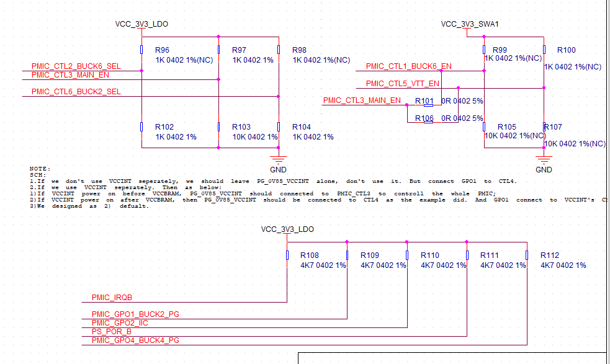Screen dimensions: 610x364
Task: Select the R102 designator label
Action: tap(164, 127)
